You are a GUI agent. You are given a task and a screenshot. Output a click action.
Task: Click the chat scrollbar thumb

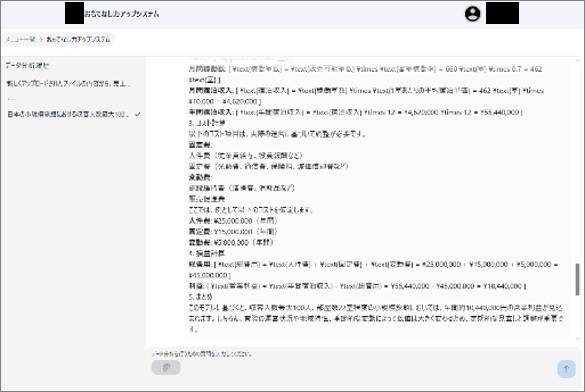click(577, 279)
